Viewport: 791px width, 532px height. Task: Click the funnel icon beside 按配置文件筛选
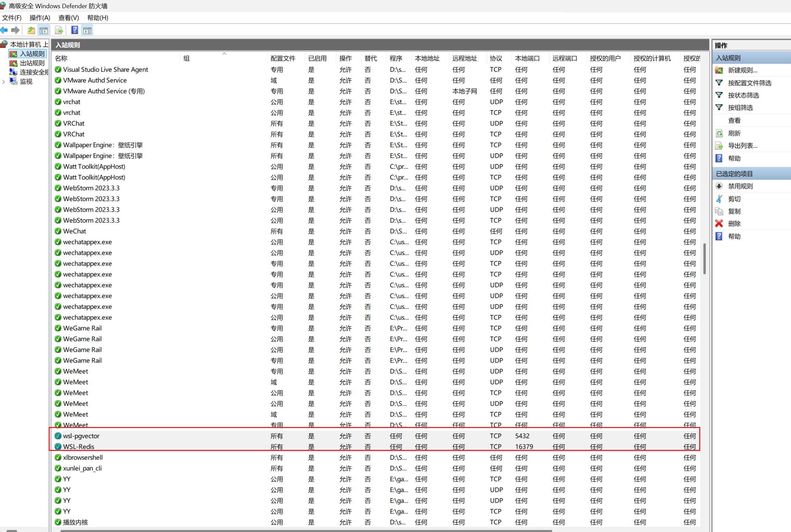719,83
